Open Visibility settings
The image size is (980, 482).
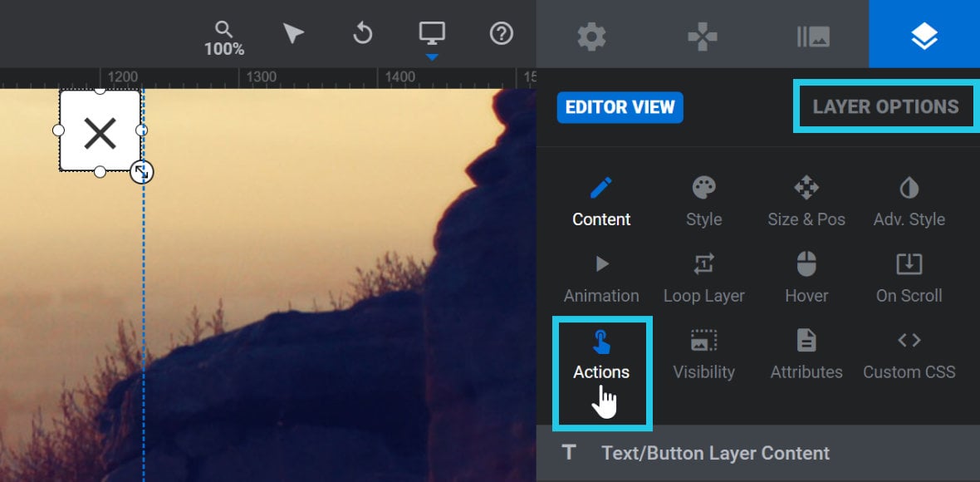pyautogui.click(x=703, y=355)
